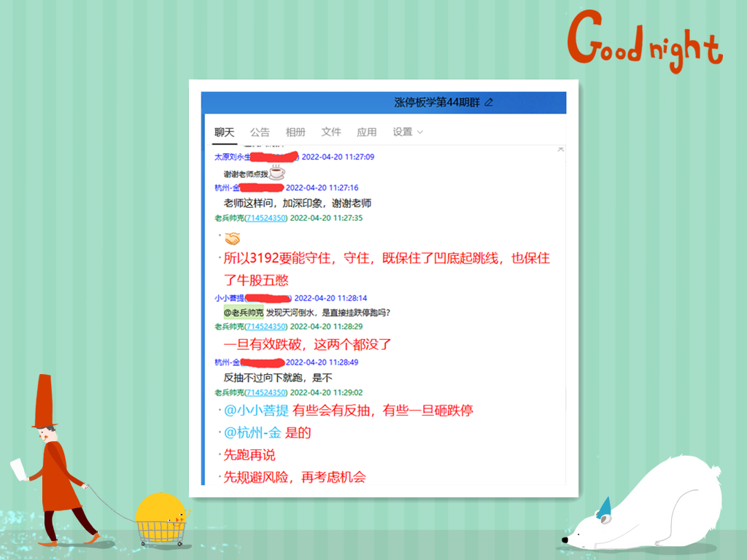Click message 老师这样问，加深印象，谢谢老师

pos(298,203)
